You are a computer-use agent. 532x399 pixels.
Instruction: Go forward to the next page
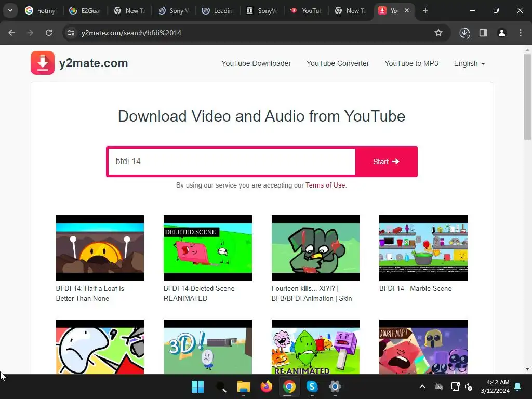point(30,33)
